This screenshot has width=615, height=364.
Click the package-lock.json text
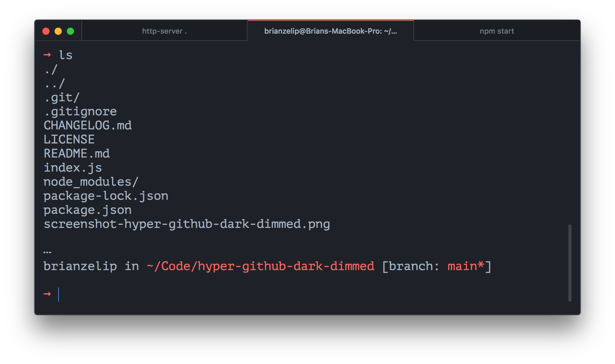(106, 196)
